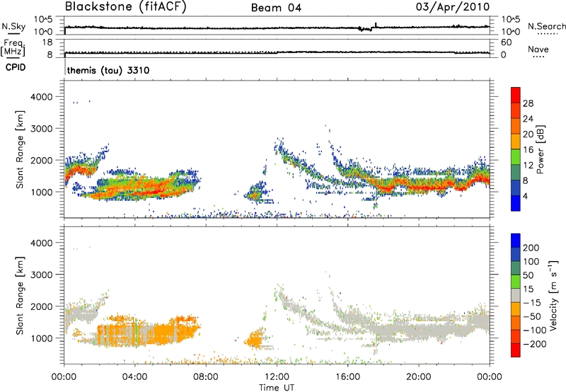Click the red top segment of the Power colorbar

click(516, 96)
